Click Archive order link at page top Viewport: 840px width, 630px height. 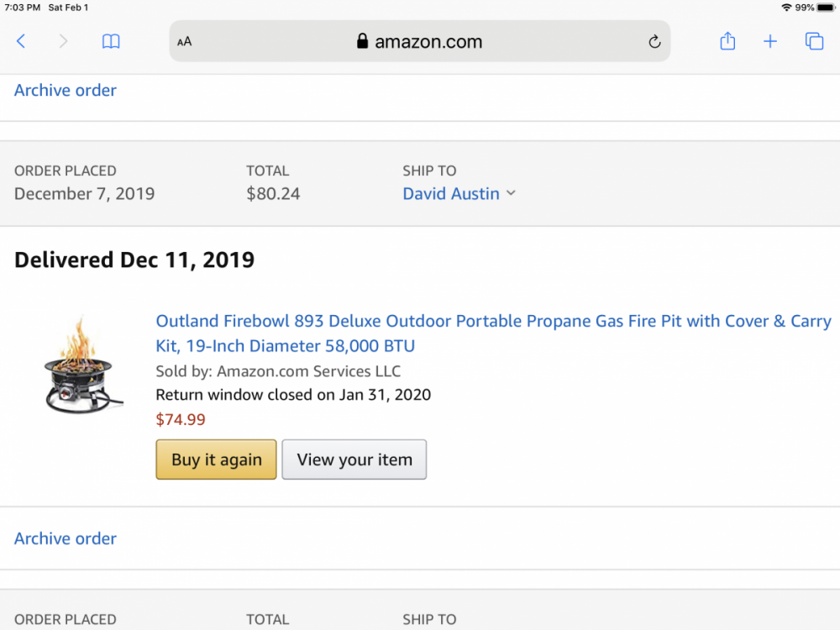click(66, 90)
